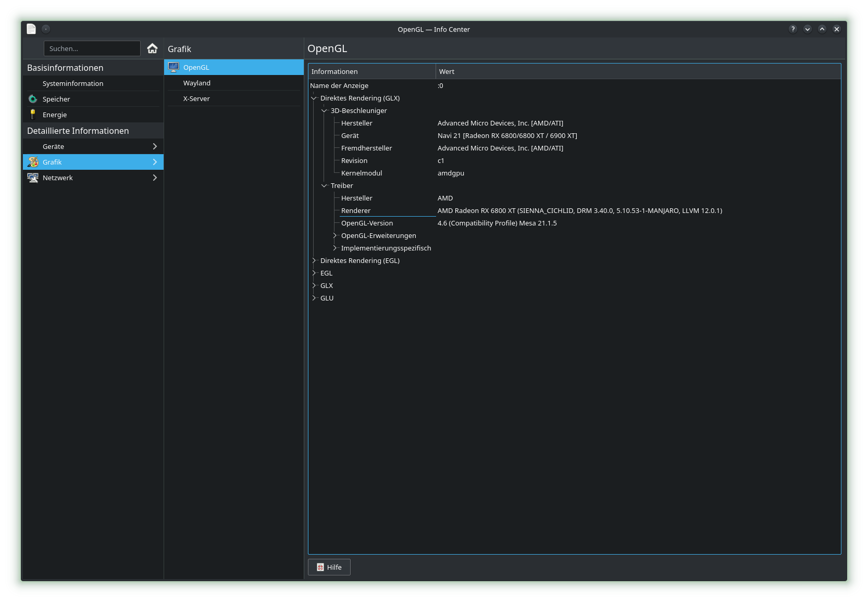Click the Suchen input field

pyautogui.click(x=92, y=48)
